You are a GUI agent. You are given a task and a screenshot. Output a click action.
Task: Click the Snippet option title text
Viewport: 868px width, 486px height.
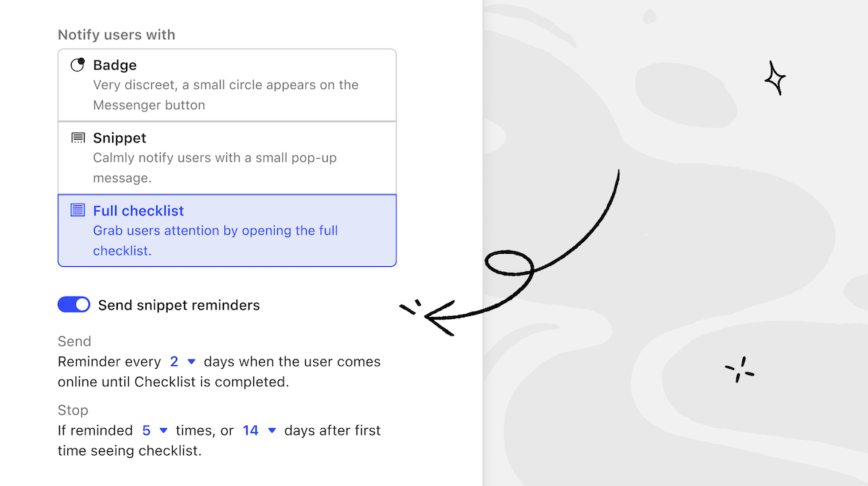click(120, 137)
